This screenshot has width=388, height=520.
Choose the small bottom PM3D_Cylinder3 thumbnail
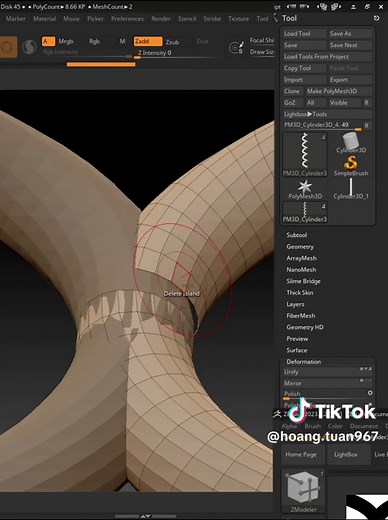tap(305, 212)
